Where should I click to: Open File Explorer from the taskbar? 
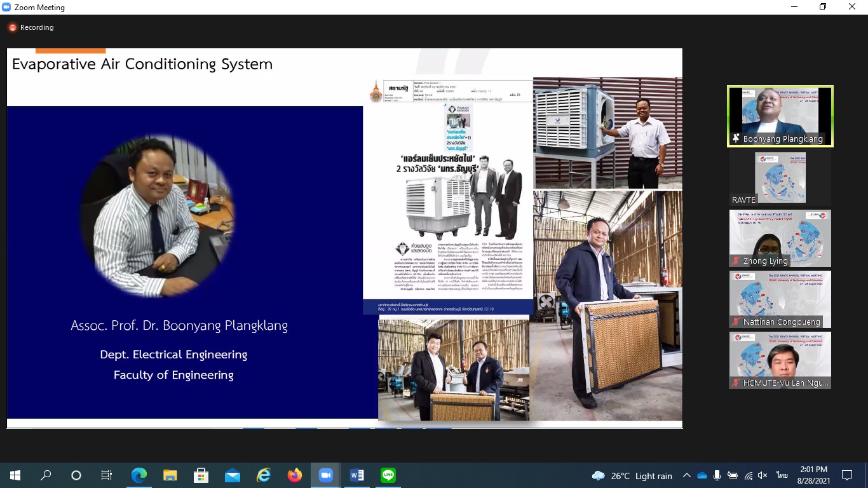[x=170, y=475]
